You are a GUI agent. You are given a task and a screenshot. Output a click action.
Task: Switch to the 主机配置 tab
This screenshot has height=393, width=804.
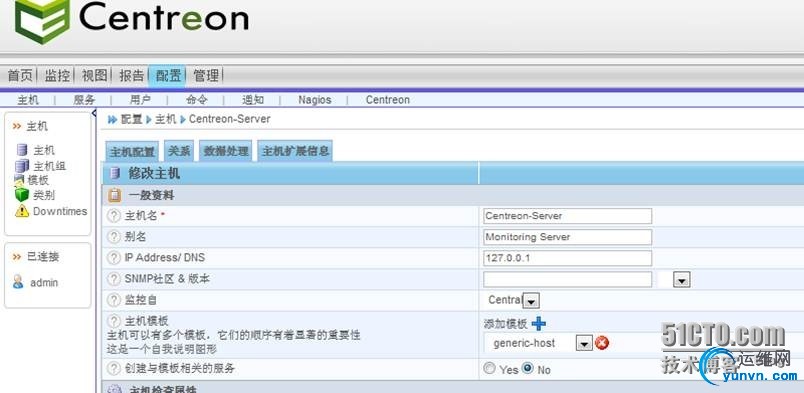click(x=132, y=151)
